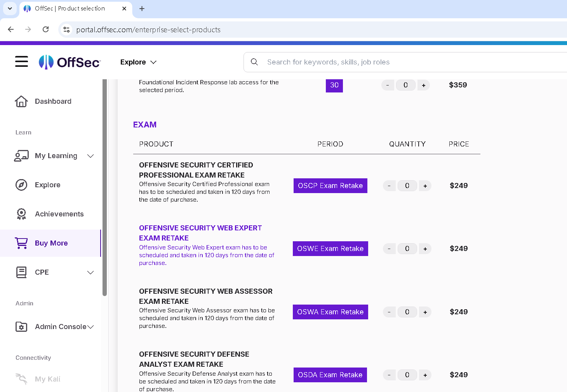Viewport: 567px width, 392px height.
Task: Click the Achievements badge icon
Action: (21, 214)
